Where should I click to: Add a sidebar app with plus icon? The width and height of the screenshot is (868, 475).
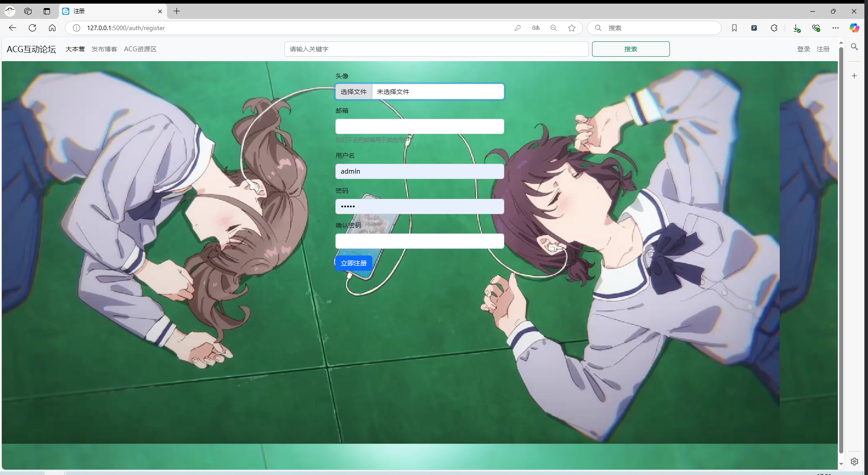coord(854,76)
